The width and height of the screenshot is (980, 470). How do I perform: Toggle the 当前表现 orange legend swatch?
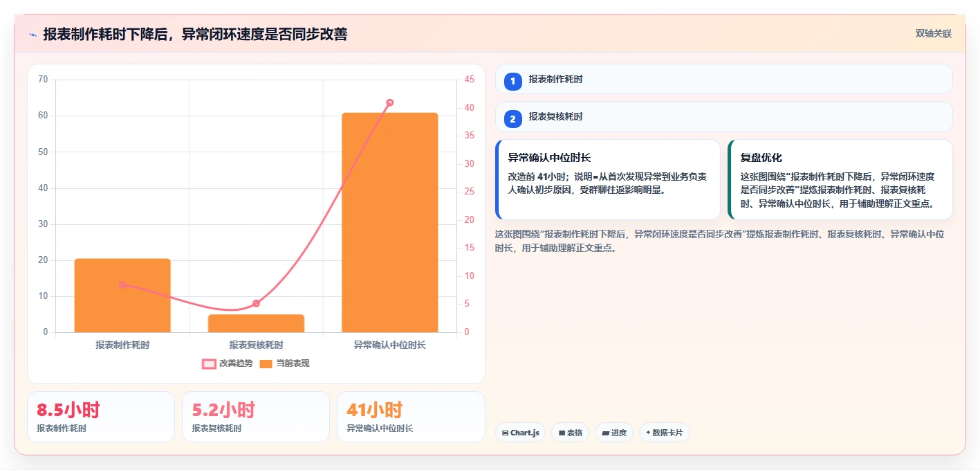click(266, 363)
